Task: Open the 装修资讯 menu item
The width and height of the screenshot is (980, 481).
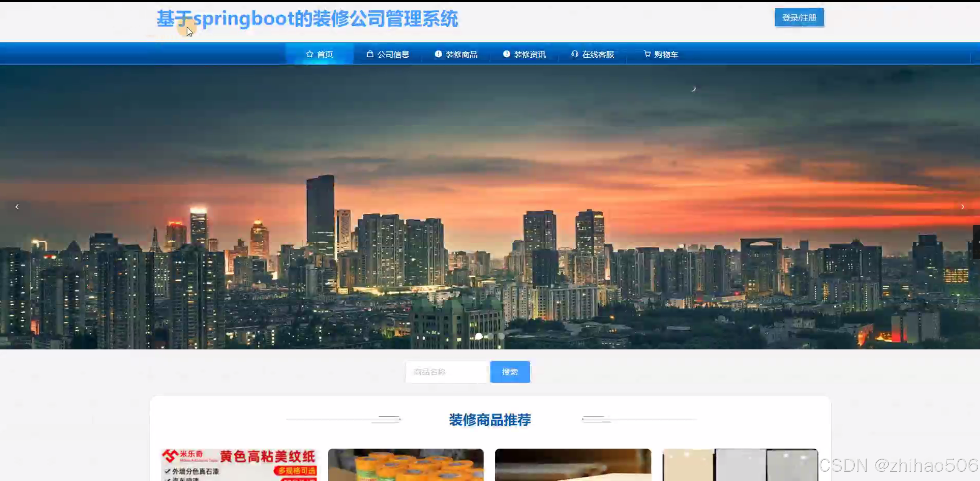Action: [529, 54]
